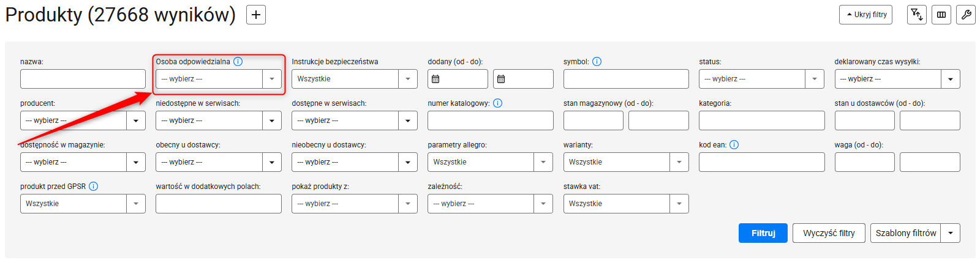The image size is (980, 263).
Task: Show info for kod ean field
Action: point(734,145)
